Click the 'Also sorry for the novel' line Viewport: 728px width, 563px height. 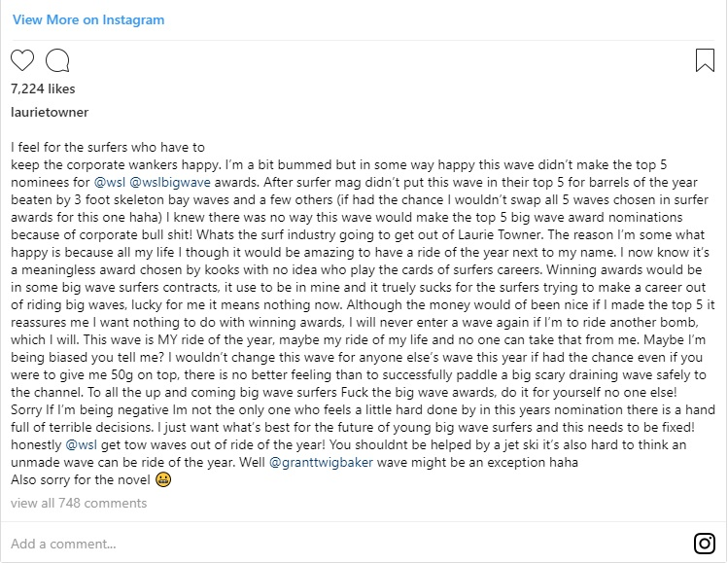81,479
